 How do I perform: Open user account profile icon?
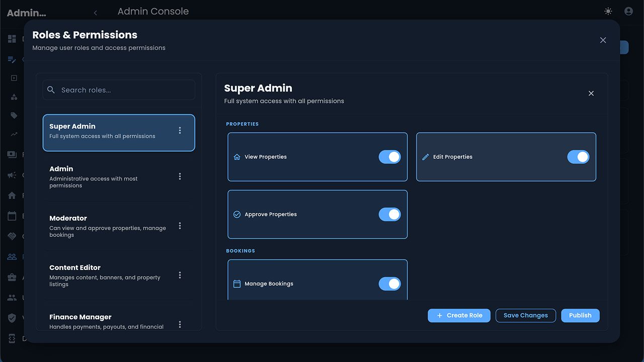(x=628, y=11)
